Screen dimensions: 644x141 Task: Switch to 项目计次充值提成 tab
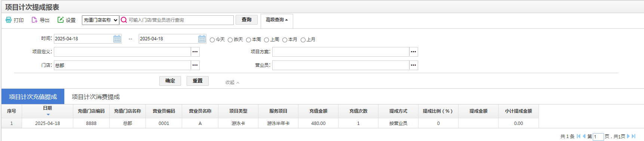(33, 97)
